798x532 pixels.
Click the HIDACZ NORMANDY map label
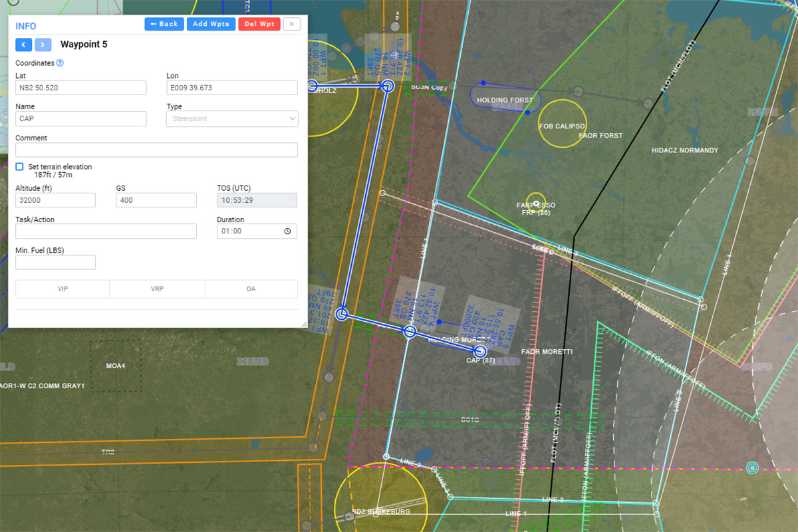pos(685,150)
